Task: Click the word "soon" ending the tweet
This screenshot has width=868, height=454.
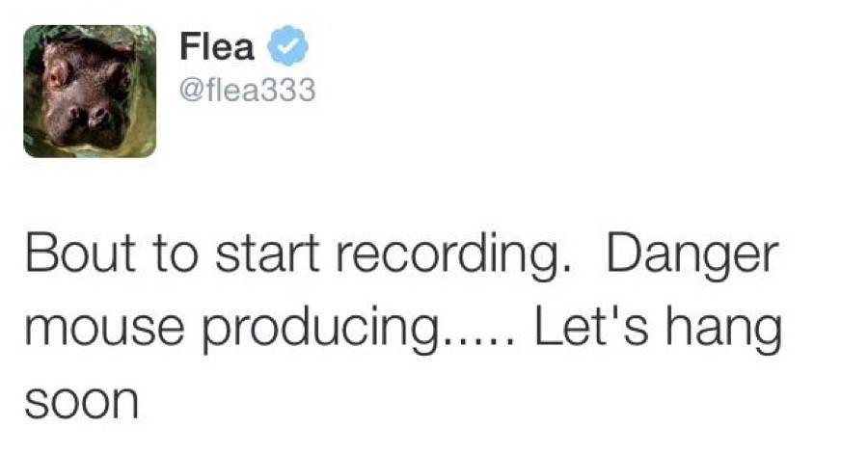Action: coord(81,402)
